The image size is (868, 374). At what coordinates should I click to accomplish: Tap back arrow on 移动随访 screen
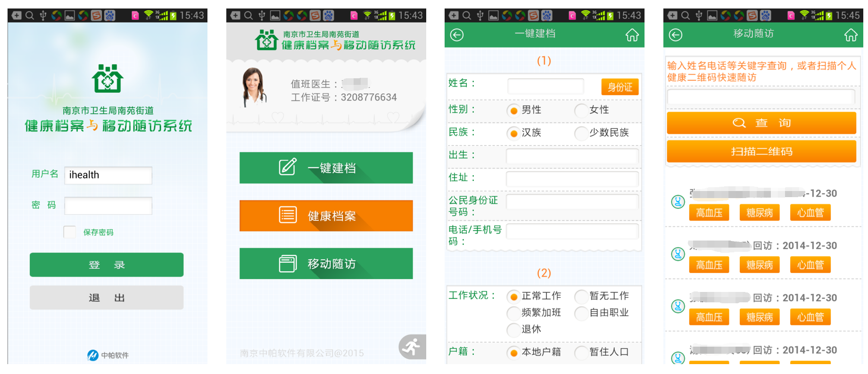[676, 35]
